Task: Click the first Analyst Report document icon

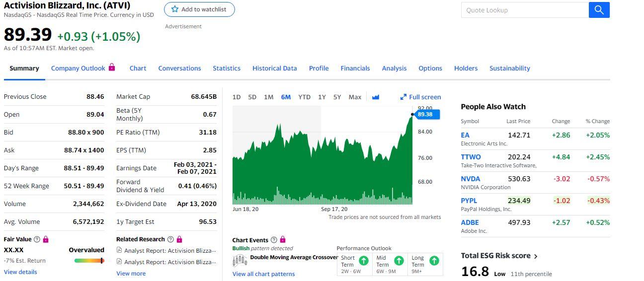Action: point(119,251)
